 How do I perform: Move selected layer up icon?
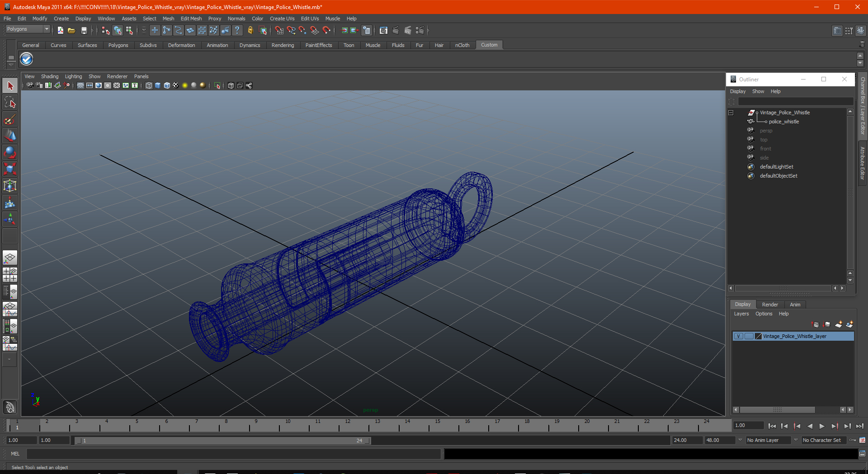pos(816,324)
